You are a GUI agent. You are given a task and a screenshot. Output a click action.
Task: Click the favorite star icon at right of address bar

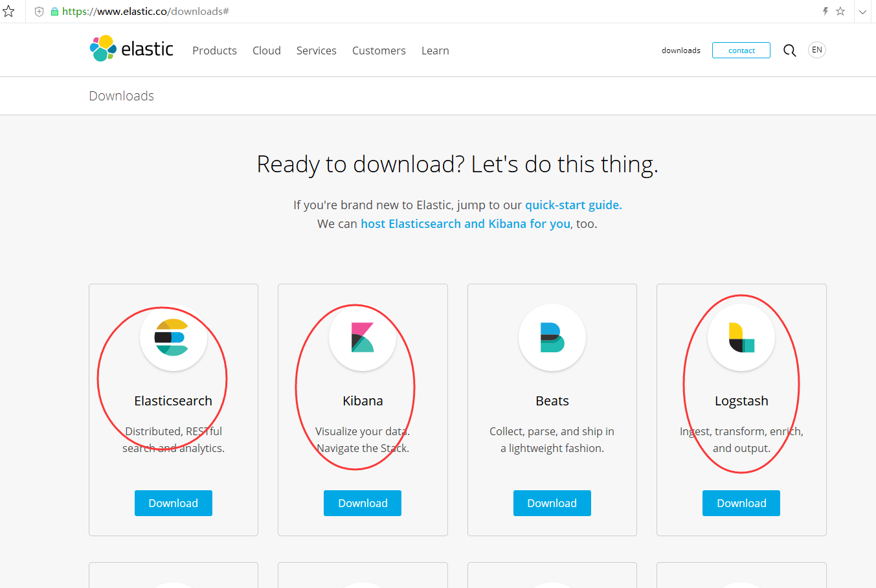[x=840, y=11]
